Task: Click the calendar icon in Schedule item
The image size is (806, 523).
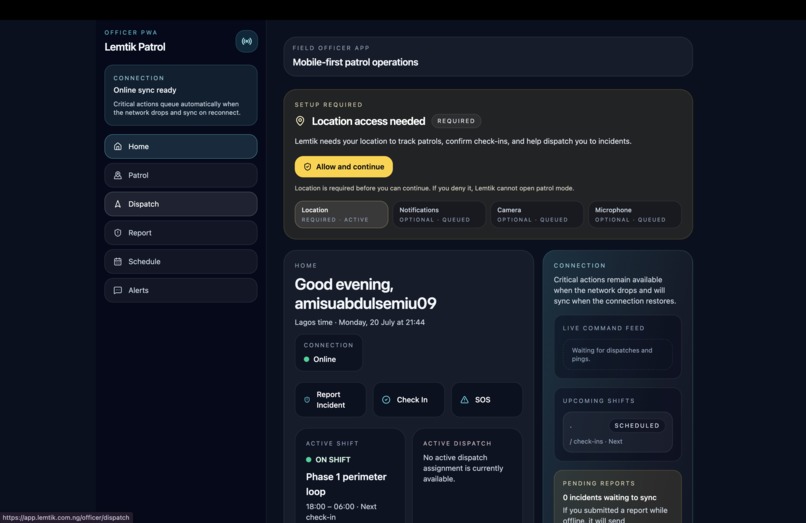Action: tap(118, 262)
